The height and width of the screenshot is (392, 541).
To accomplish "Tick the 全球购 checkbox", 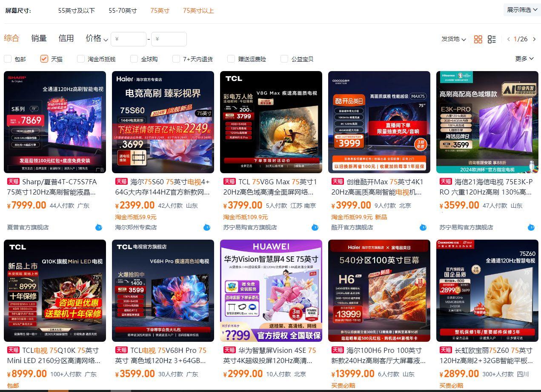I will tap(134, 59).
